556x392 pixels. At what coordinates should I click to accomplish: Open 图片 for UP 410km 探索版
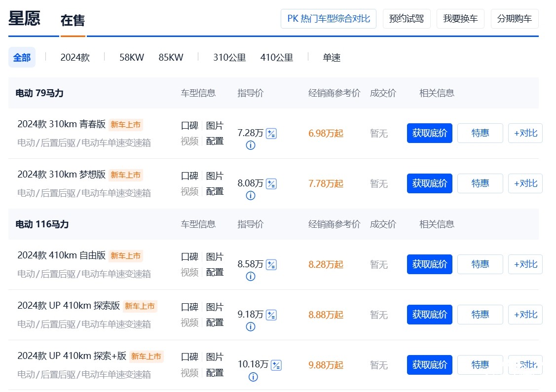click(x=215, y=307)
